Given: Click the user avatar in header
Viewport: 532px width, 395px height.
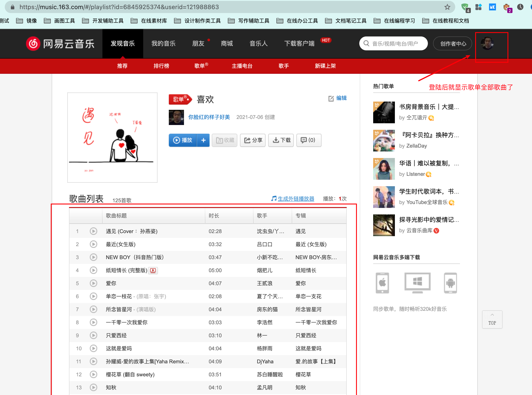Looking at the screenshot, I should 487,44.
